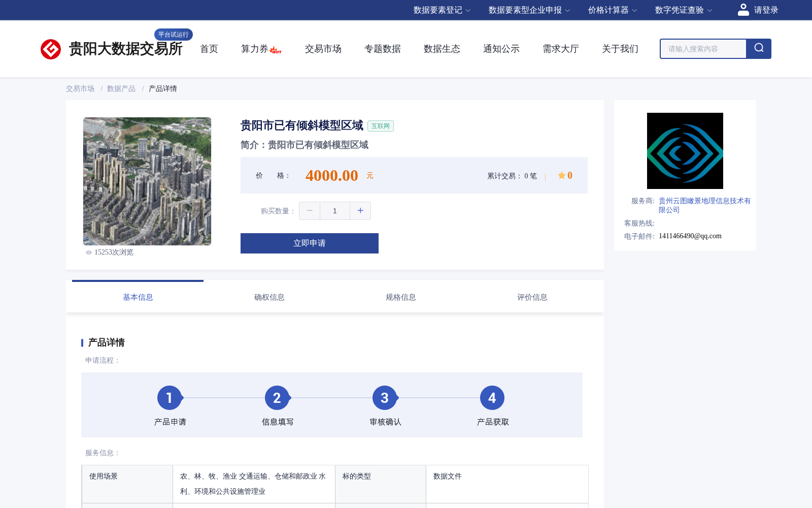The height and width of the screenshot is (508, 812).
Task: Switch to the 基本信息 tab
Action: tap(138, 297)
